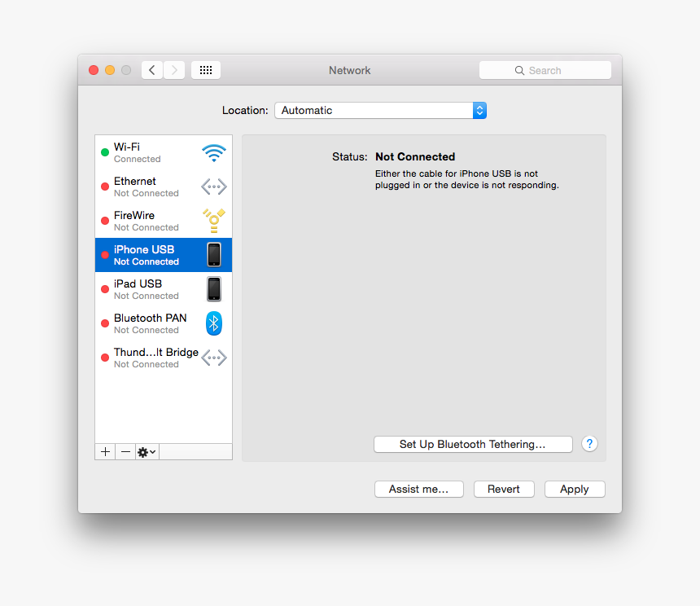This screenshot has height=606, width=700.
Task: Select the Thund...lt Bridge service label
Action: [x=156, y=353]
